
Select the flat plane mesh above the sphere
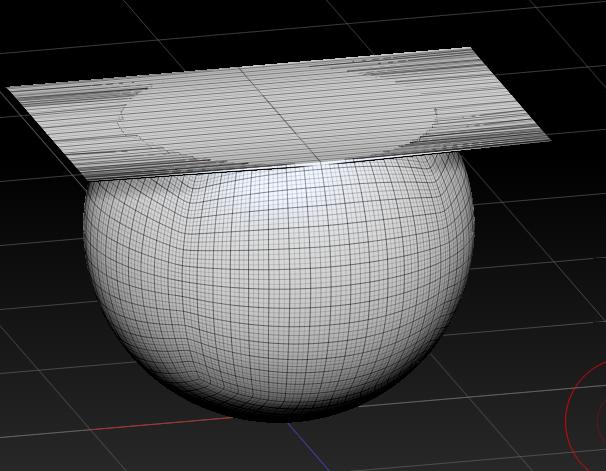(278, 114)
